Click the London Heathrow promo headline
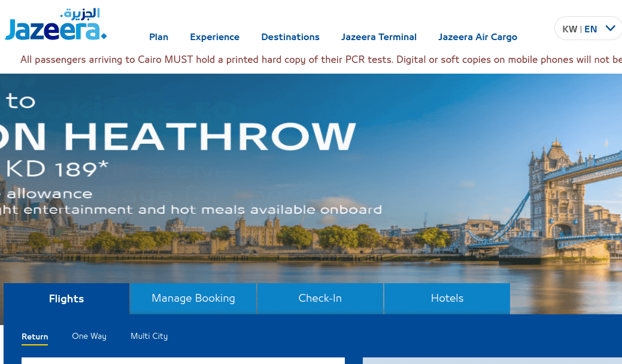Screen dimensions: 622x364 (180, 136)
